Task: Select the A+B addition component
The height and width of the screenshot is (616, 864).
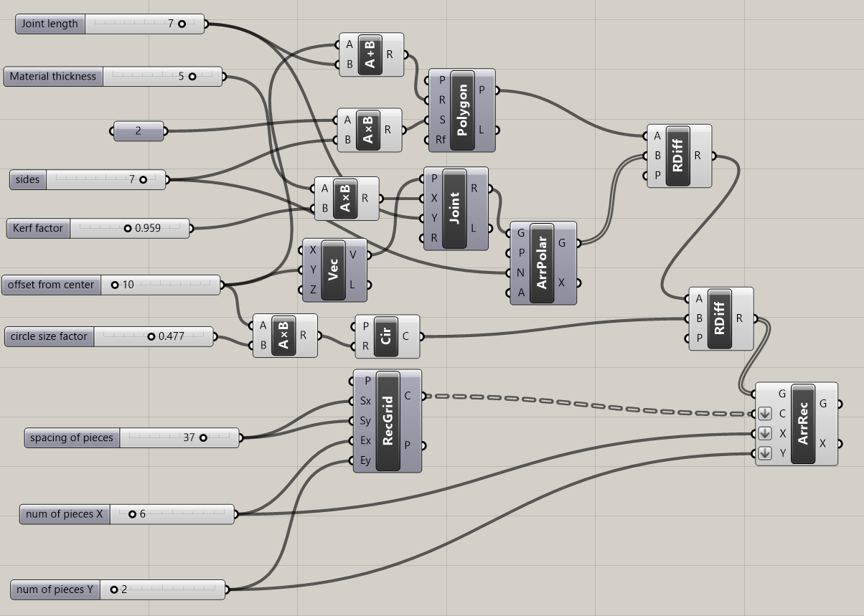Action: tap(371, 55)
